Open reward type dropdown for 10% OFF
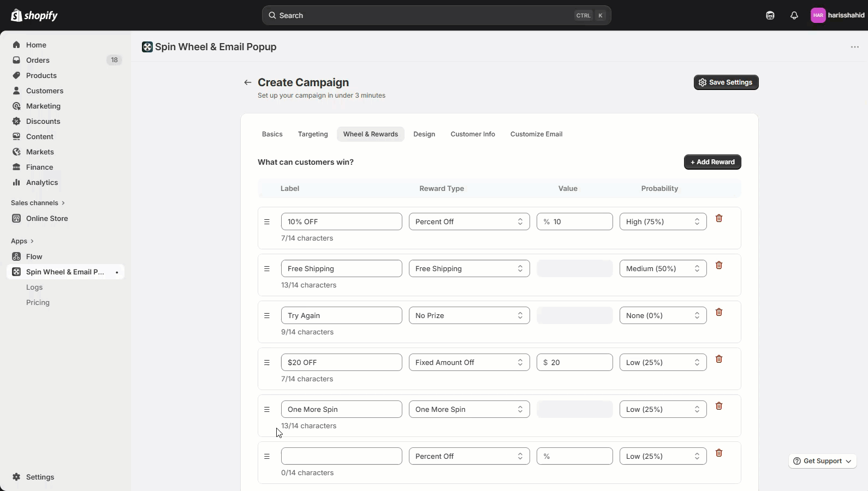This screenshot has width=868, height=491. point(469,221)
